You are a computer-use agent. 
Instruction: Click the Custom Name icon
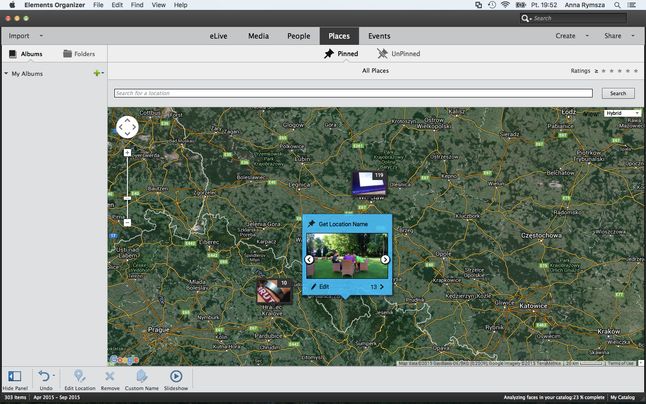(x=141, y=376)
